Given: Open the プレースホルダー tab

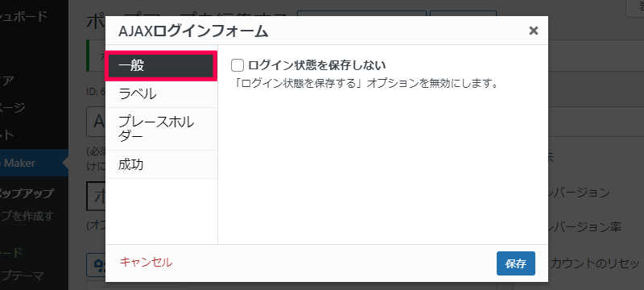Looking at the screenshot, I should [161, 129].
